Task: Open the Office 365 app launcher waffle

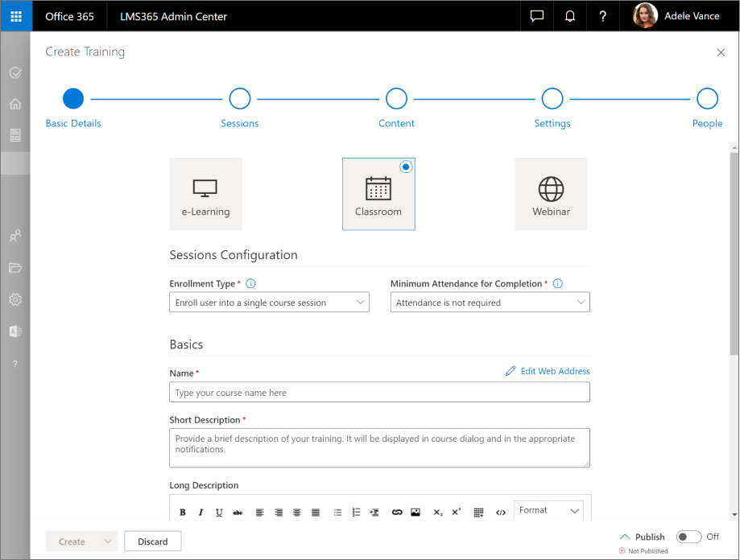Action: coord(15,16)
